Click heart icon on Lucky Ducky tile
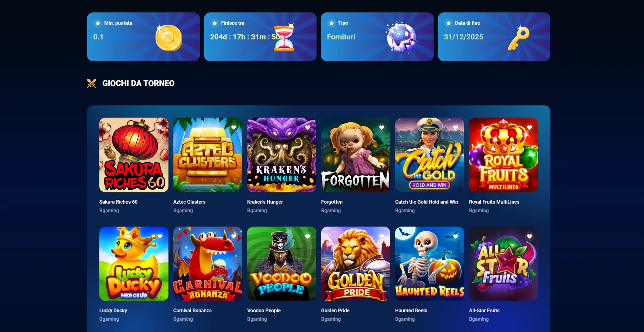Image resolution: width=644 pixels, height=332 pixels. [x=160, y=236]
